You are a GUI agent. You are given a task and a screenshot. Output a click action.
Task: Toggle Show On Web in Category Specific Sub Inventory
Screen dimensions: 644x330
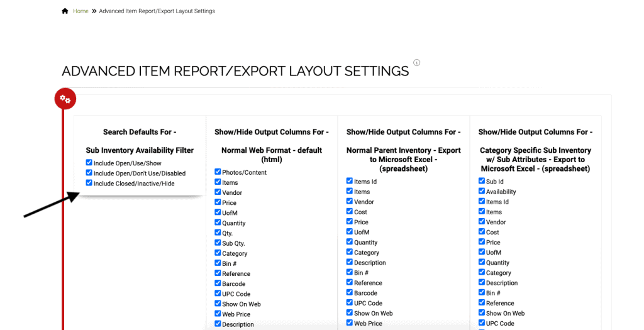pos(482,312)
